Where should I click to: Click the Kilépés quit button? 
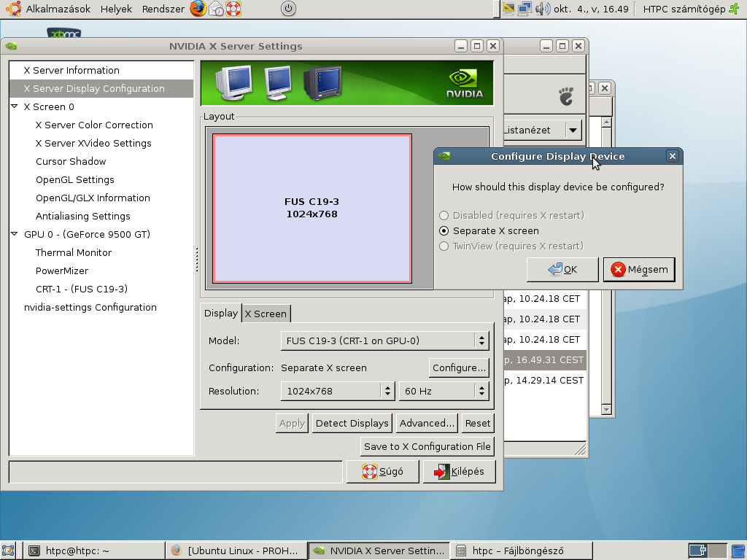pyautogui.click(x=460, y=472)
